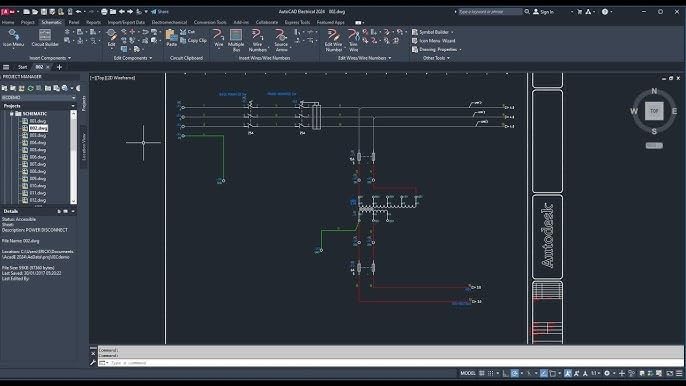Toggle MODEL space button in status bar

coord(468,373)
